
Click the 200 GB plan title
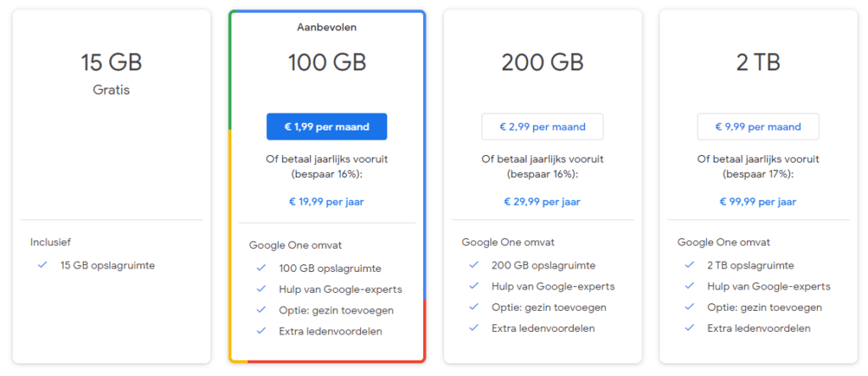click(x=542, y=63)
